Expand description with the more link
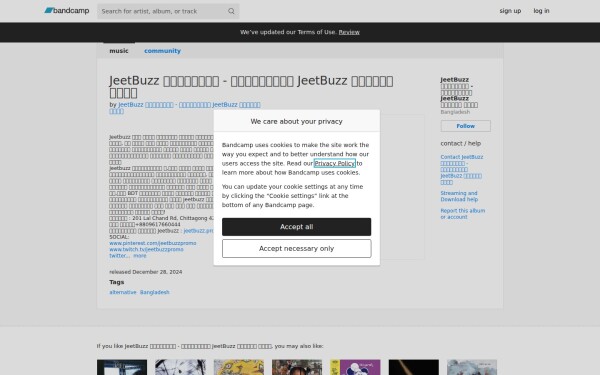Image resolution: width=600 pixels, height=375 pixels. [x=140, y=256]
